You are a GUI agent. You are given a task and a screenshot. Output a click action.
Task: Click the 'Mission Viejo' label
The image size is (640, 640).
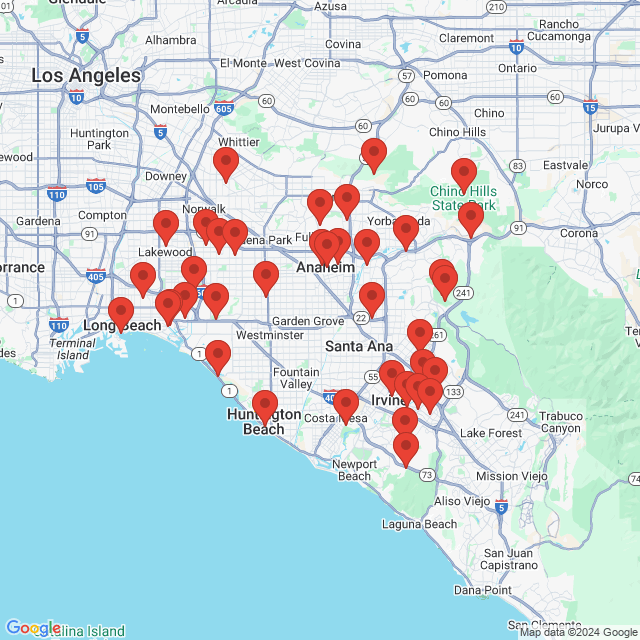[511, 476]
